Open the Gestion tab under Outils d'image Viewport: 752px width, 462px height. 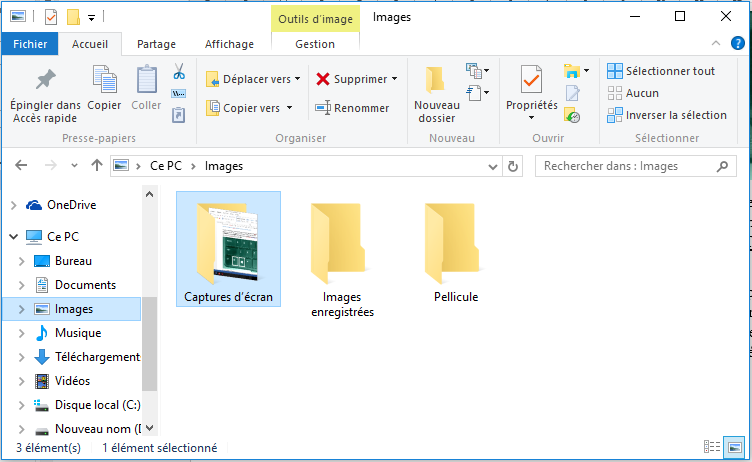pyautogui.click(x=315, y=44)
